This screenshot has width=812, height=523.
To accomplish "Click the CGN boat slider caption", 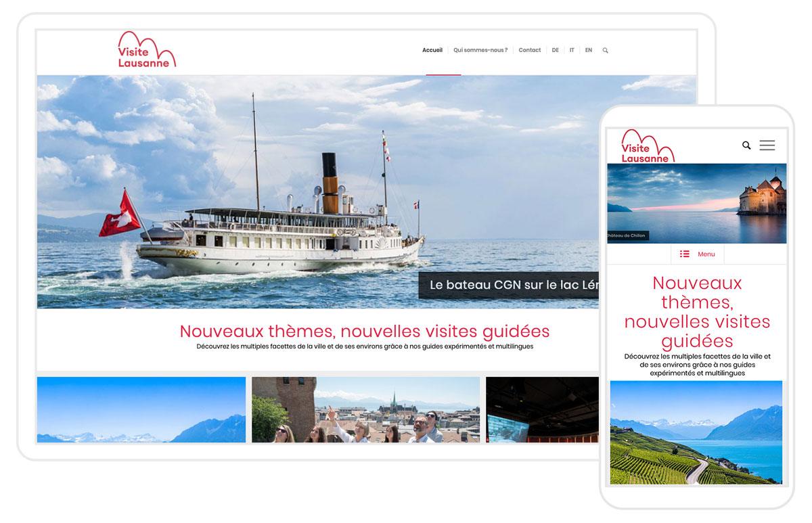I will [x=509, y=286].
